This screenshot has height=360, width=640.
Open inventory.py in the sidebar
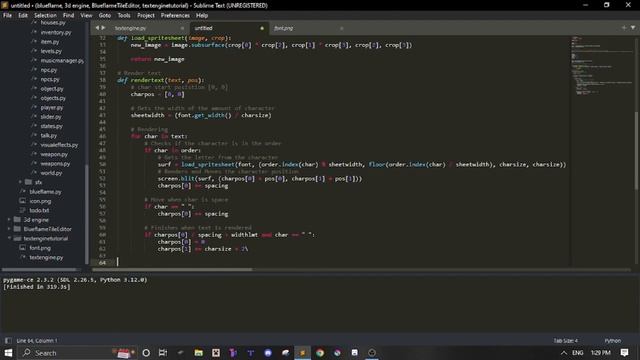pos(56,32)
